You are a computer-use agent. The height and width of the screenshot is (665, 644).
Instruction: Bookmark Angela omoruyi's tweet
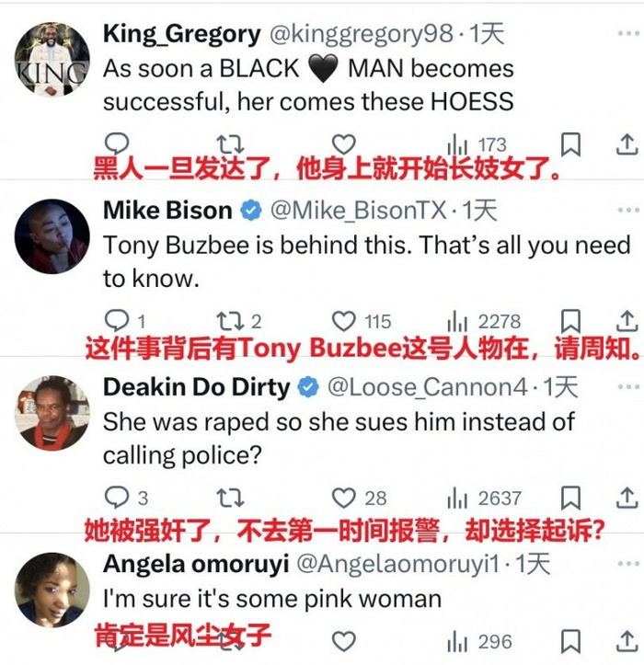tap(570, 641)
